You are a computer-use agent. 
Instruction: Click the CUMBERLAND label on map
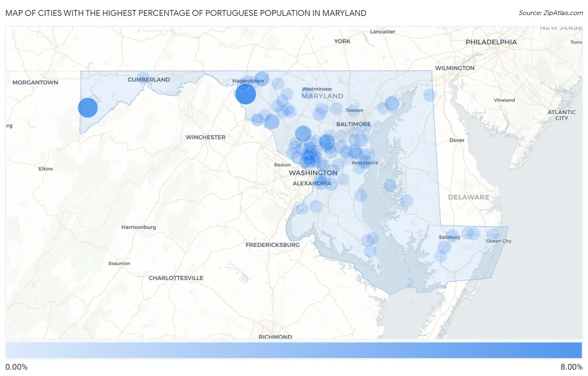tap(148, 79)
